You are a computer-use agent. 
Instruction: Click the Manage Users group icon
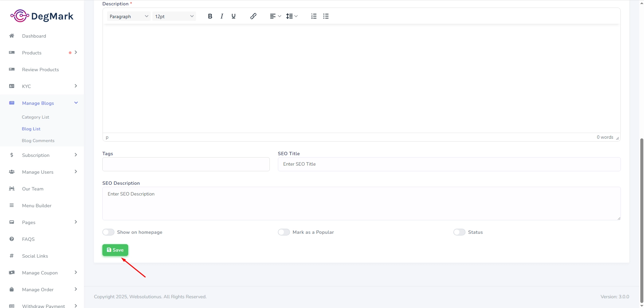(x=12, y=172)
